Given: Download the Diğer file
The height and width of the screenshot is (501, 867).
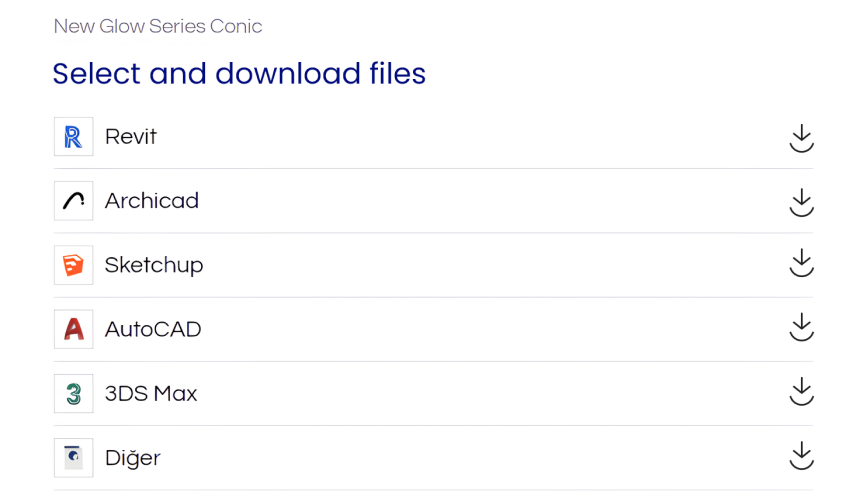Looking at the screenshot, I should (801, 458).
